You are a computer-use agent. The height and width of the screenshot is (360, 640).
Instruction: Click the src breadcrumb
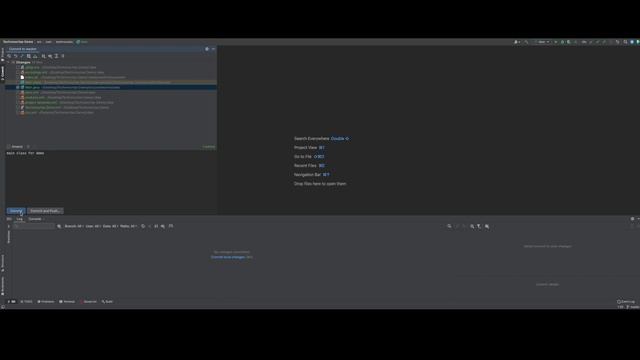[39, 42]
